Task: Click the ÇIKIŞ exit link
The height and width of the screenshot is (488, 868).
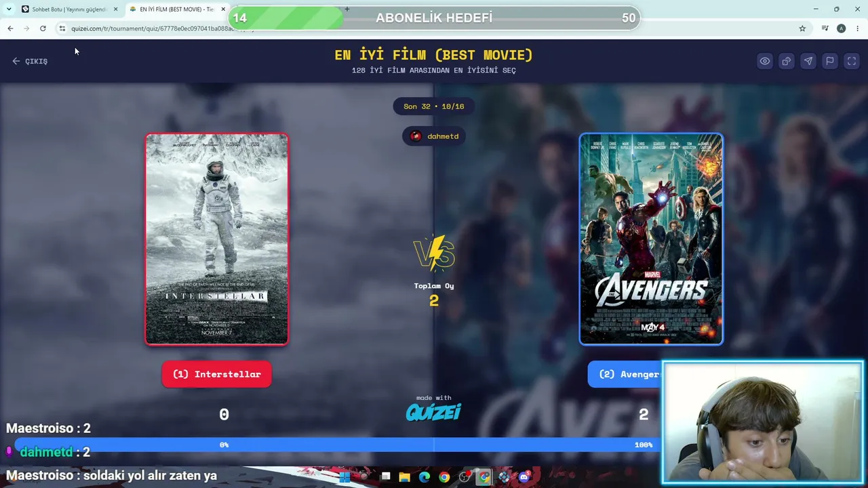Action: (x=30, y=61)
